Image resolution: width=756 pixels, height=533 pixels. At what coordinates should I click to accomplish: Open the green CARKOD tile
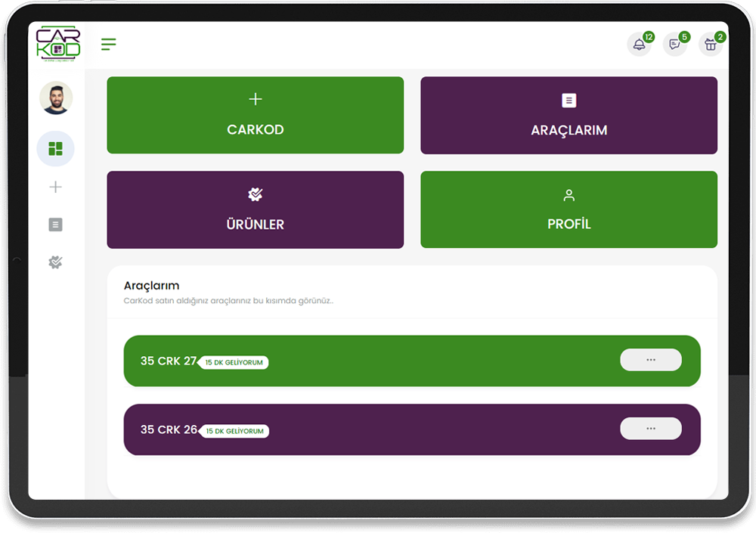pos(256,115)
